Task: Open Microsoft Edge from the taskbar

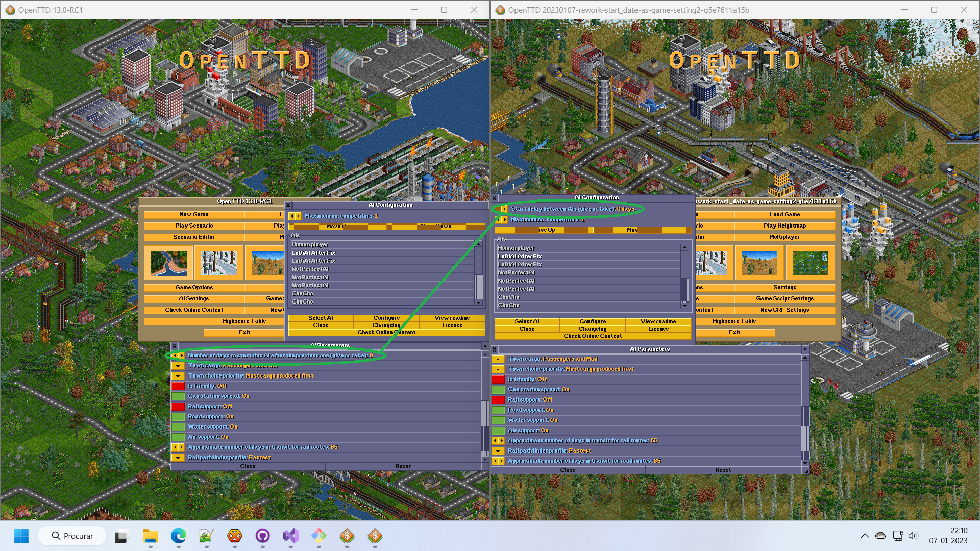Action: pyautogui.click(x=178, y=536)
